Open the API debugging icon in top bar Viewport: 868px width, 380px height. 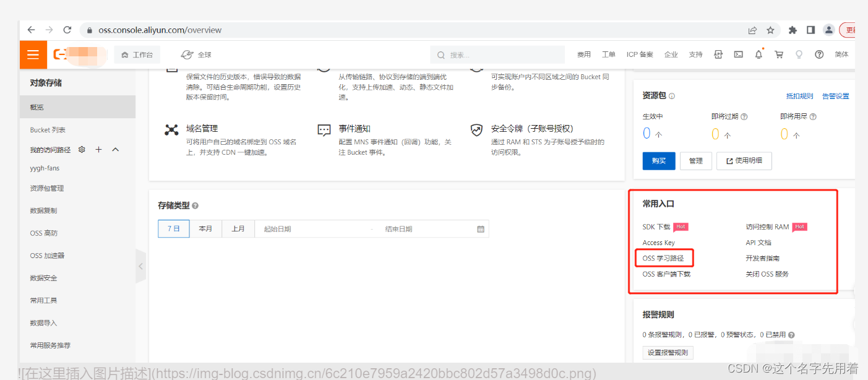click(718, 54)
